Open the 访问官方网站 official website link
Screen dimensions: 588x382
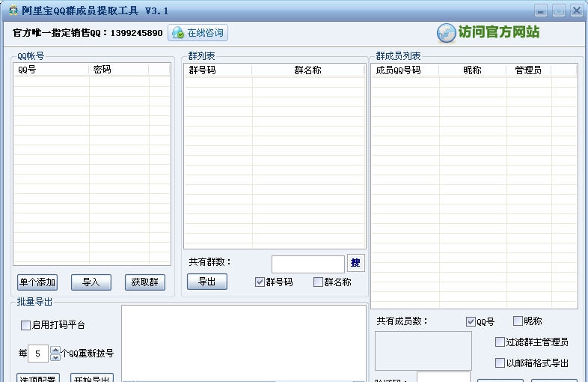(498, 32)
